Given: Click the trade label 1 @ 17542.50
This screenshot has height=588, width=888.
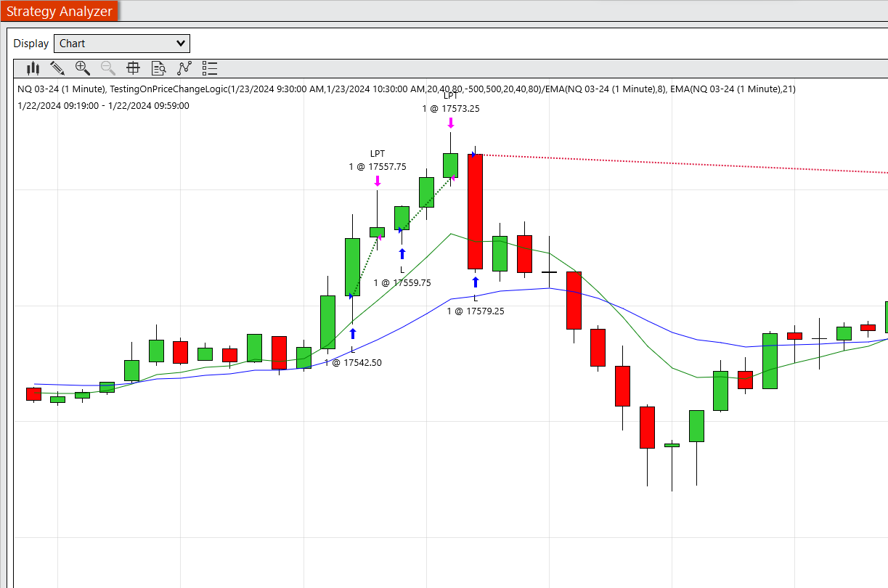Looking at the screenshot, I should 353,362.
